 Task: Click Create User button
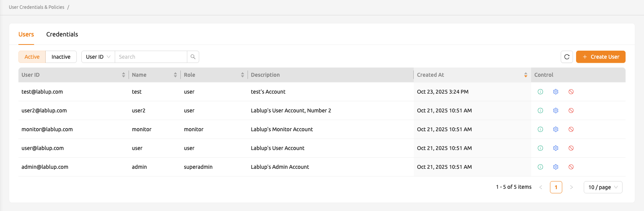pos(601,57)
